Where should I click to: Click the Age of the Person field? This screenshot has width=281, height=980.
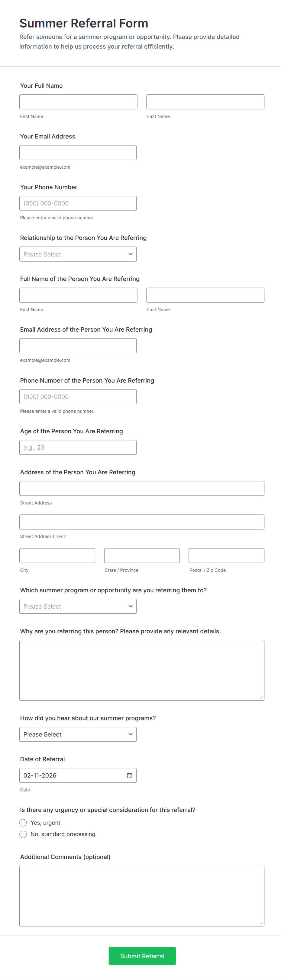[x=78, y=447]
